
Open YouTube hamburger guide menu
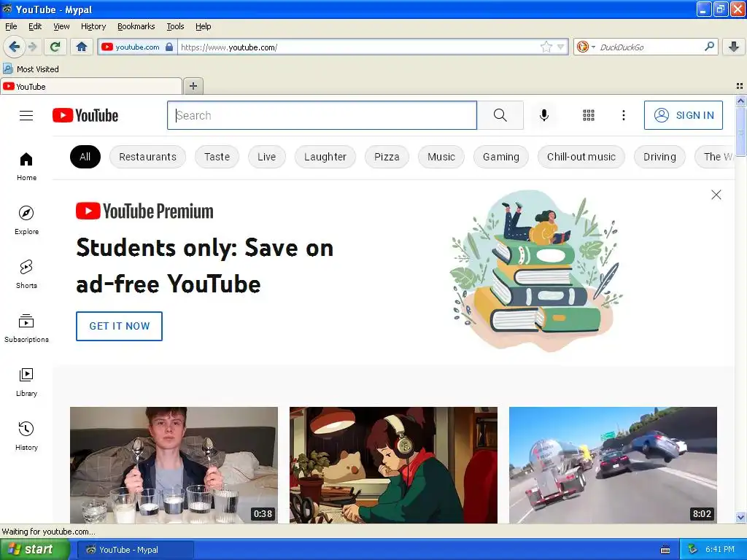26,115
